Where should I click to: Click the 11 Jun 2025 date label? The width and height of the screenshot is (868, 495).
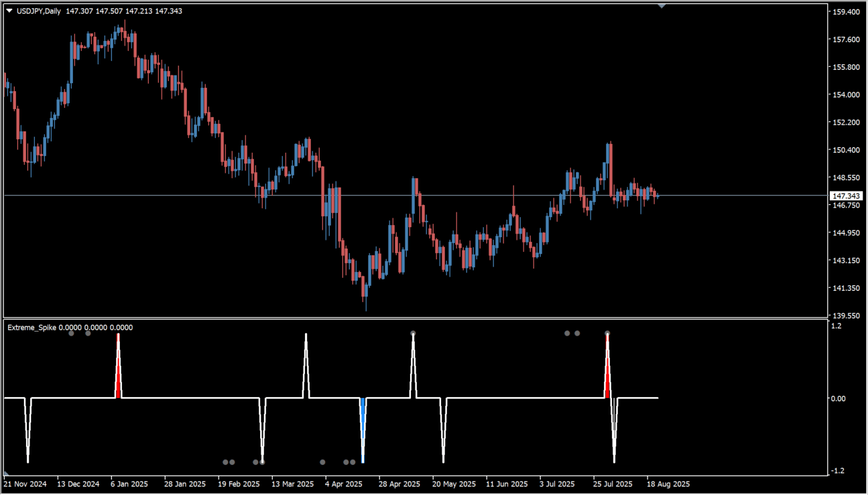(507, 484)
